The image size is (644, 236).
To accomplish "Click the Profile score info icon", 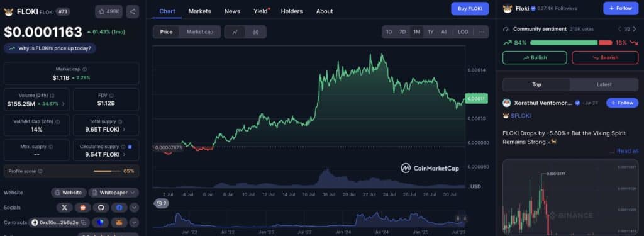I will [40, 171].
